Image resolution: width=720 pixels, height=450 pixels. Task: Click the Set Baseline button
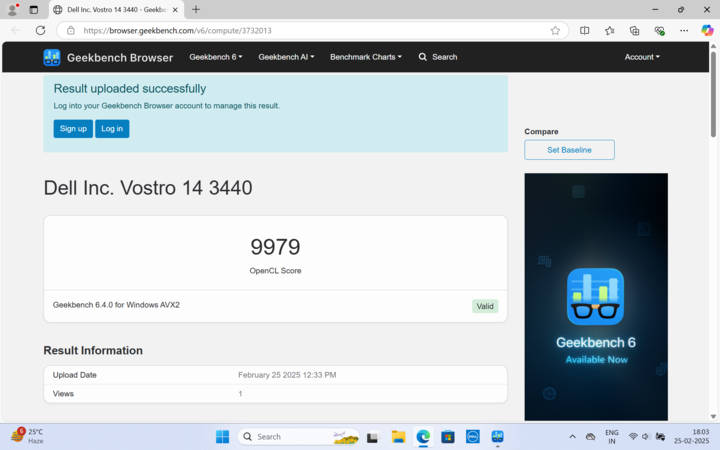click(x=569, y=150)
